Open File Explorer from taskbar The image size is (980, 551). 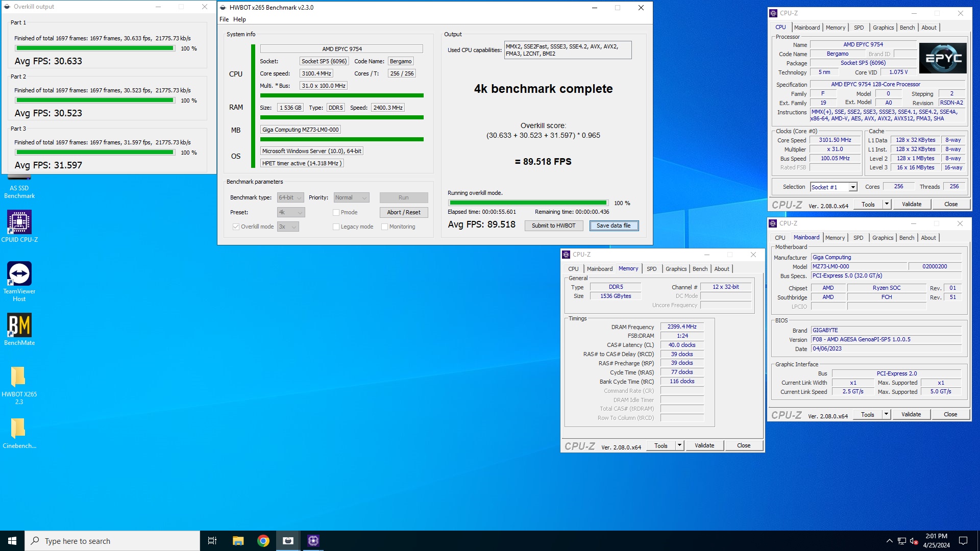coord(238,541)
